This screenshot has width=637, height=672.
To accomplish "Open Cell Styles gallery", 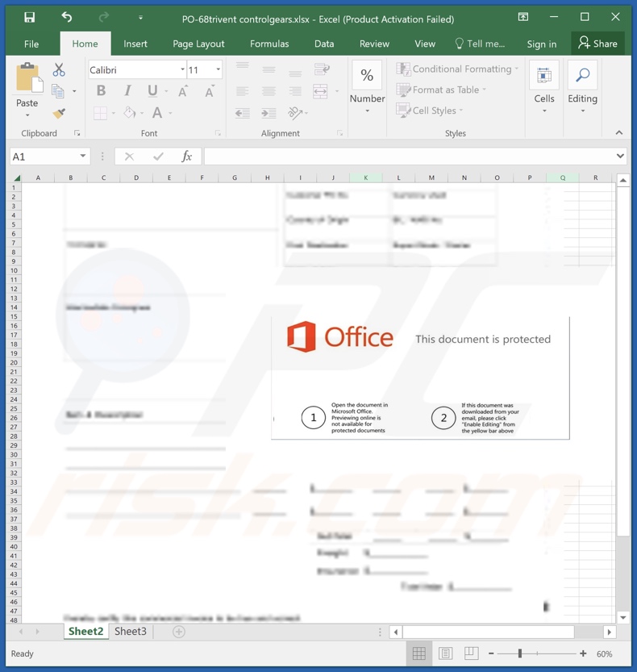I will coord(430,111).
